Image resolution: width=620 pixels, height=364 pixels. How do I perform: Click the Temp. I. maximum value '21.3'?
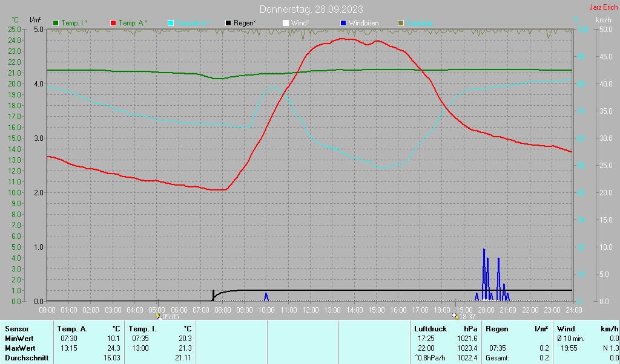(x=185, y=349)
